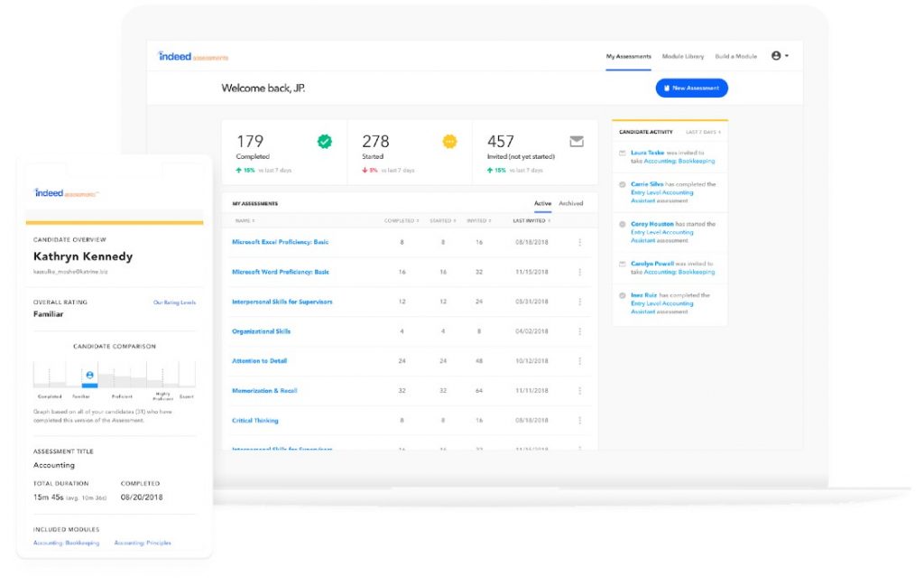The height and width of the screenshot is (586, 924).
Task: Open Organizational Skills assessment
Action: point(261,331)
